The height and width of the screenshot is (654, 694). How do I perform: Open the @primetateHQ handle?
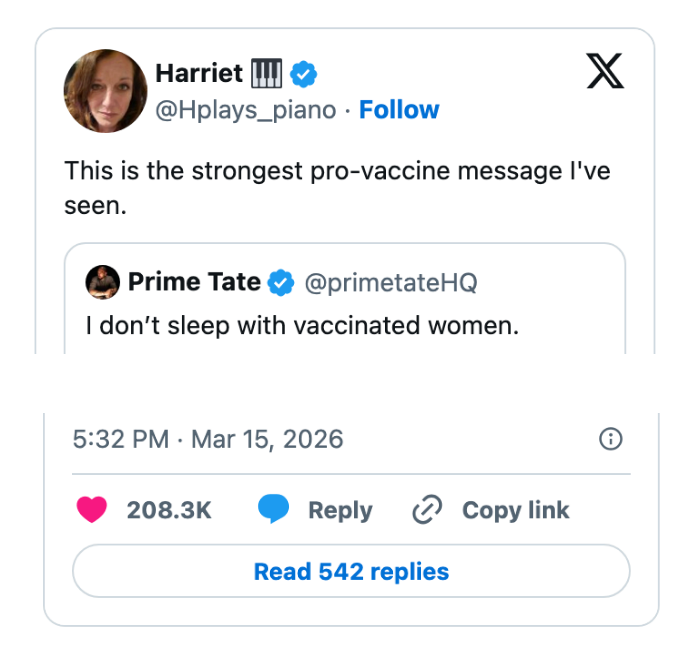coord(390,283)
